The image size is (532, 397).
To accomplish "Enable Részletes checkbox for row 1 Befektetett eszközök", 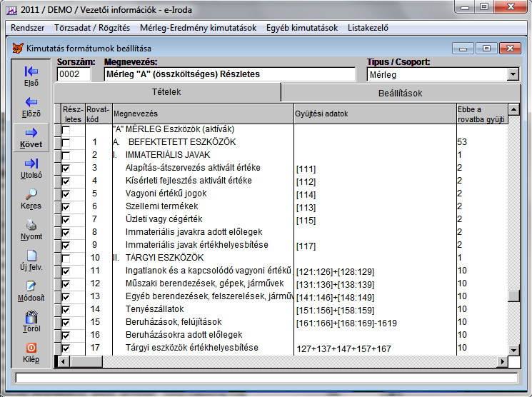I will point(66,143).
